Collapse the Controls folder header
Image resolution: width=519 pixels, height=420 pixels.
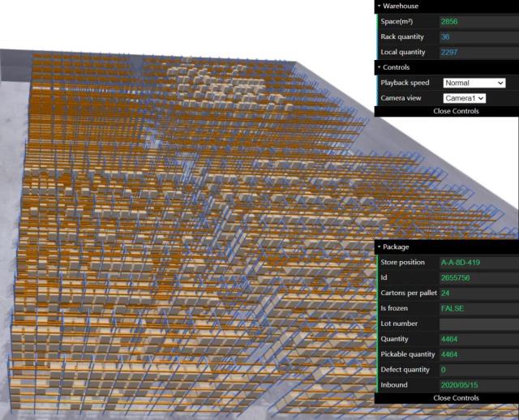[x=447, y=67]
